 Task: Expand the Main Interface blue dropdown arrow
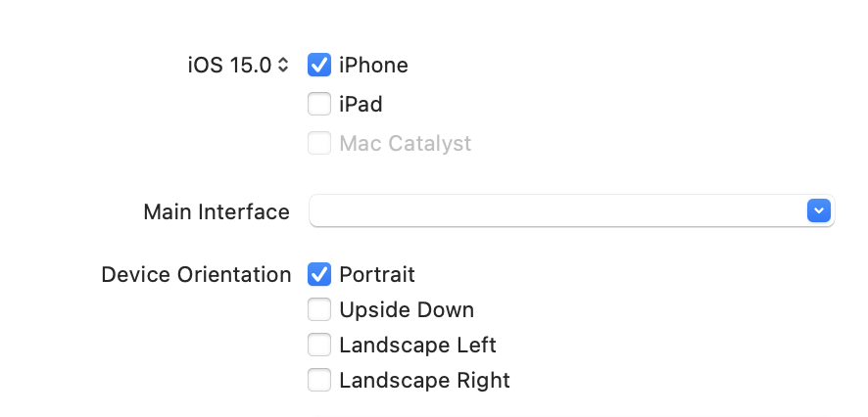tap(819, 210)
